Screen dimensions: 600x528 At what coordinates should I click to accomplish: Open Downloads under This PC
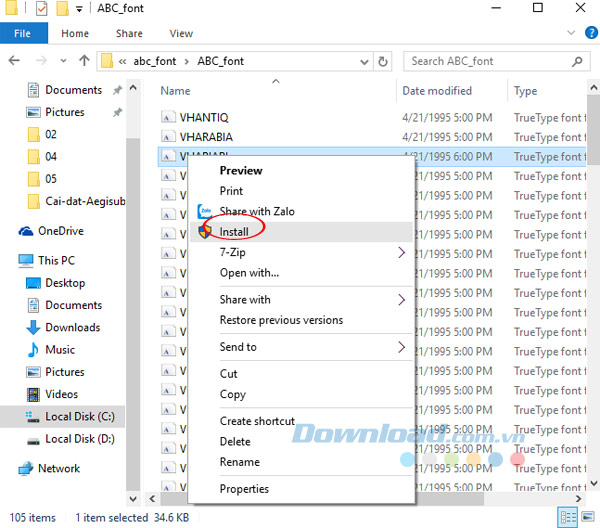(73, 328)
